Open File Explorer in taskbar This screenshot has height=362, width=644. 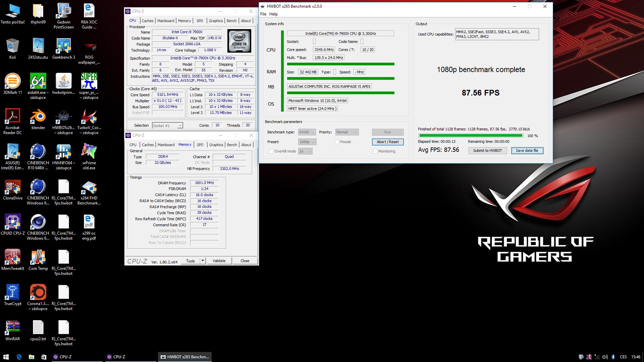(x=31, y=357)
